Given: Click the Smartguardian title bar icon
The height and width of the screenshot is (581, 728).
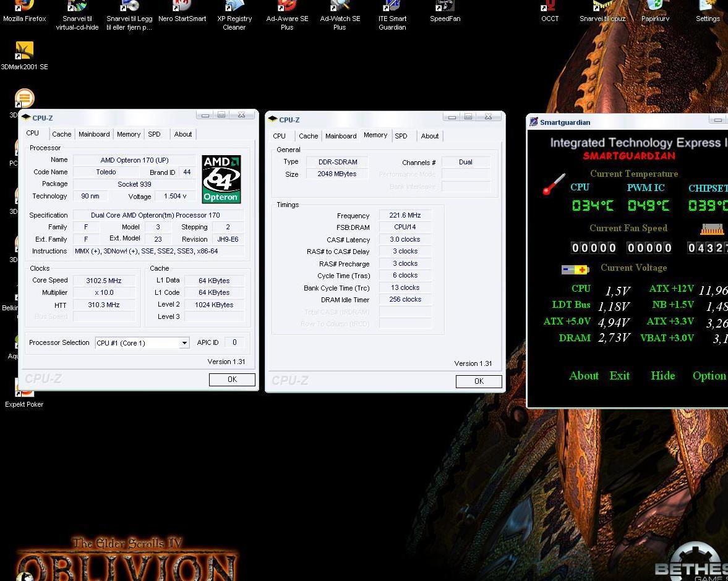Looking at the screenshot, I should pos(534,122).
